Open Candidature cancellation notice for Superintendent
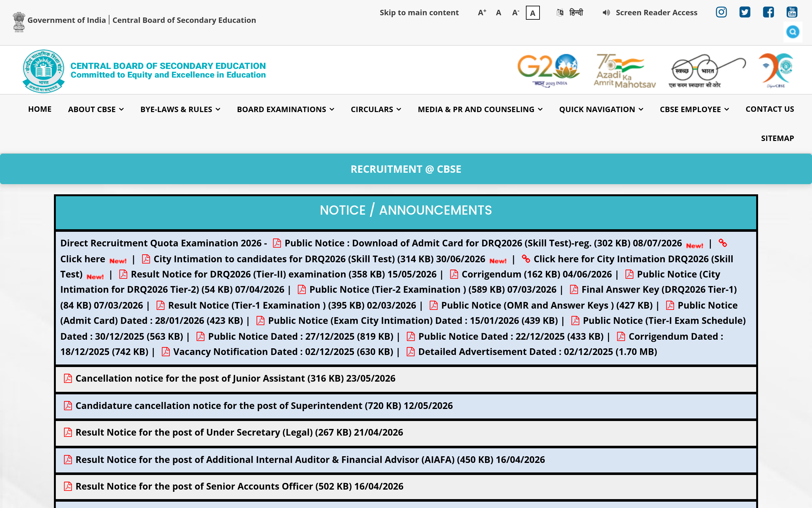 point(264,405)
